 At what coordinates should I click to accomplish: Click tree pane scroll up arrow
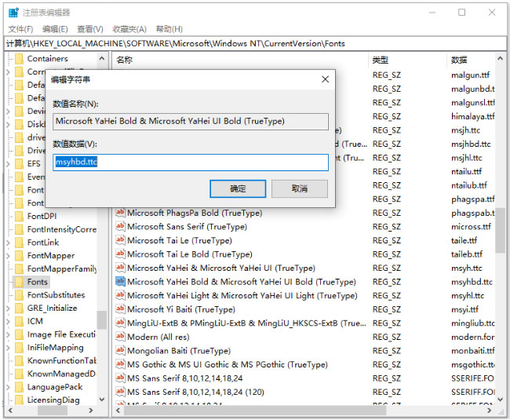pos(102,59)
